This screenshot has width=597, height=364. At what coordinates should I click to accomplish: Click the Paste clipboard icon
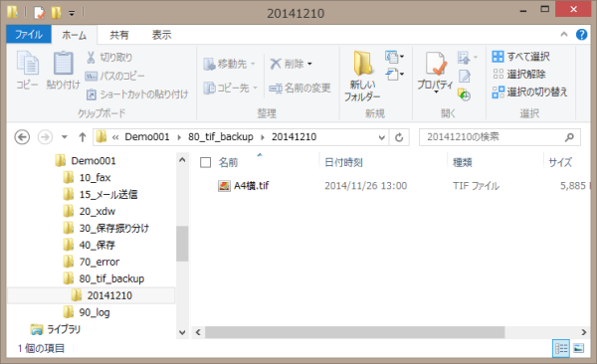(64, 64)
